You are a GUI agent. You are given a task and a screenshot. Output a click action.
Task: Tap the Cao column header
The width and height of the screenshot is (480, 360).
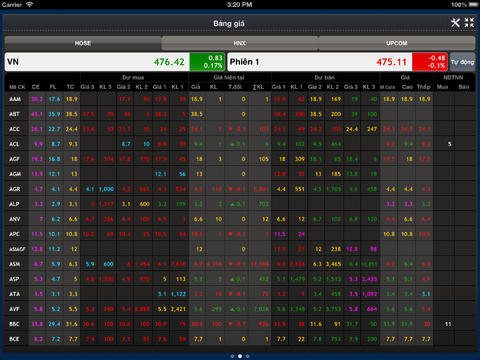407,87
